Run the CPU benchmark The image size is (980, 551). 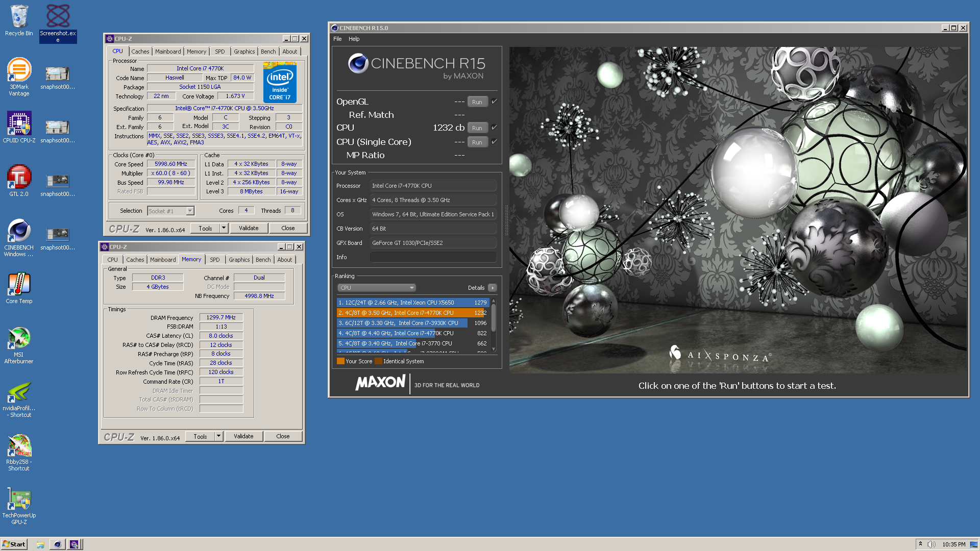pyautogui.click(x=477, y=128)
